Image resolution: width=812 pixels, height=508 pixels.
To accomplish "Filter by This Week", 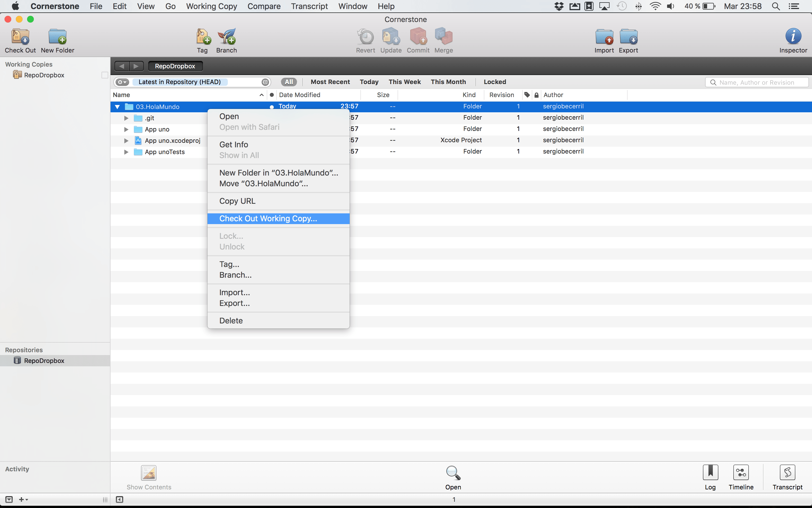I will point(405,82).
